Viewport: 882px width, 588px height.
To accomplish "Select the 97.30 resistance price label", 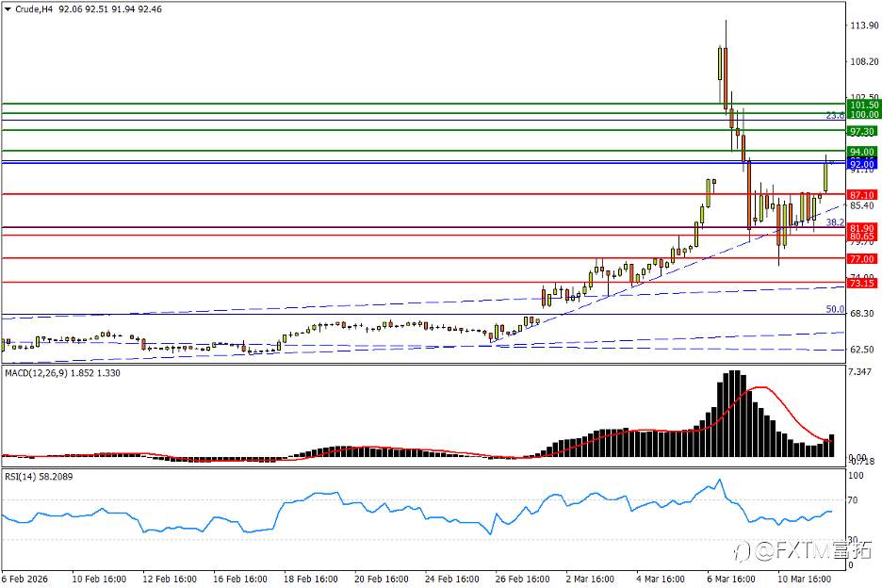I will [862, 132].
